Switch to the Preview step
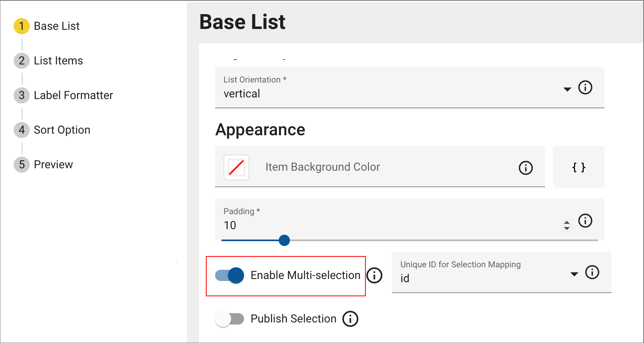 [53, 164]
